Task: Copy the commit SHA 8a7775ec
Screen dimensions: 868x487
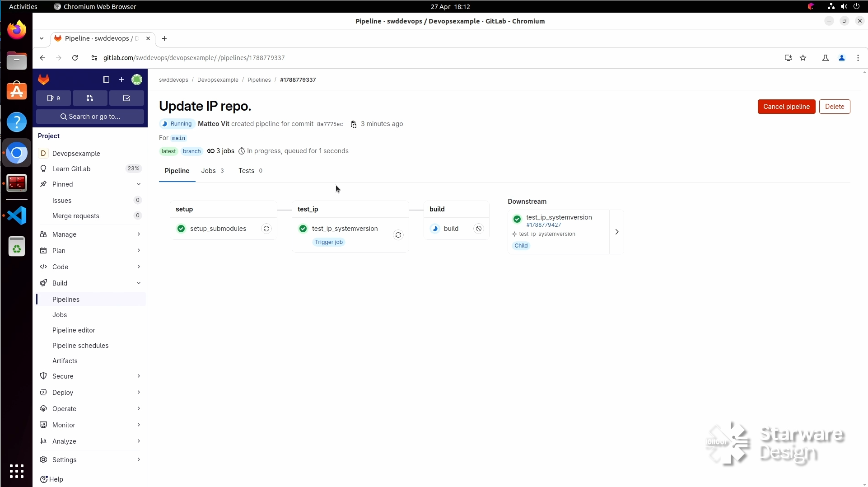Action: 354,124
